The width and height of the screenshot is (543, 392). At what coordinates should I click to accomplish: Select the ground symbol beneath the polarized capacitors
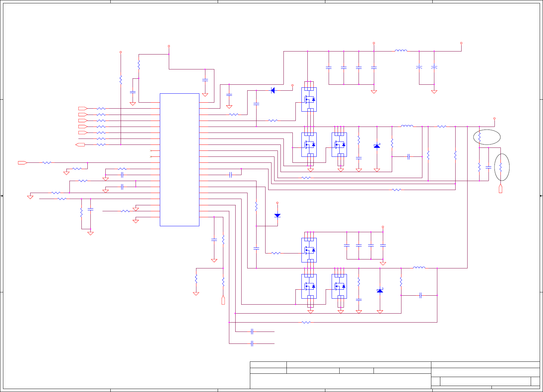pos(434,92)
